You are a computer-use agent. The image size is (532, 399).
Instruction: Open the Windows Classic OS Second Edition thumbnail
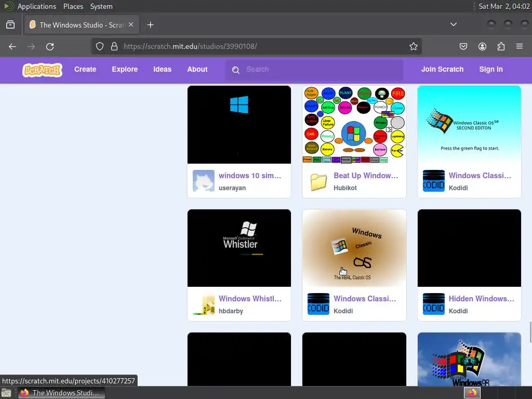tap(469, 125)
